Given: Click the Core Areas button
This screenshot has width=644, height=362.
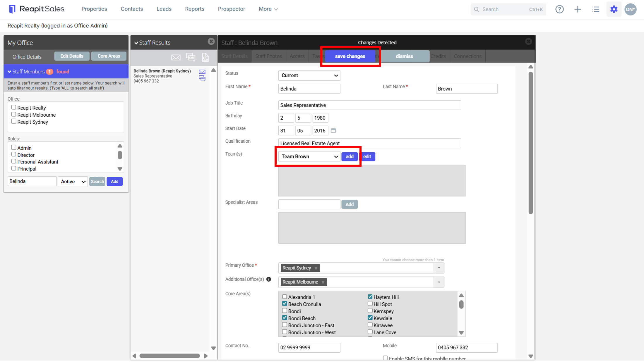Looking at the screenshot, I should pos(109,56).
